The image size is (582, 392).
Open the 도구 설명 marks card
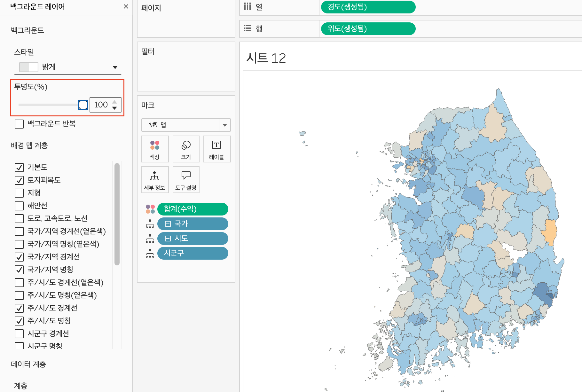[186, 180]
